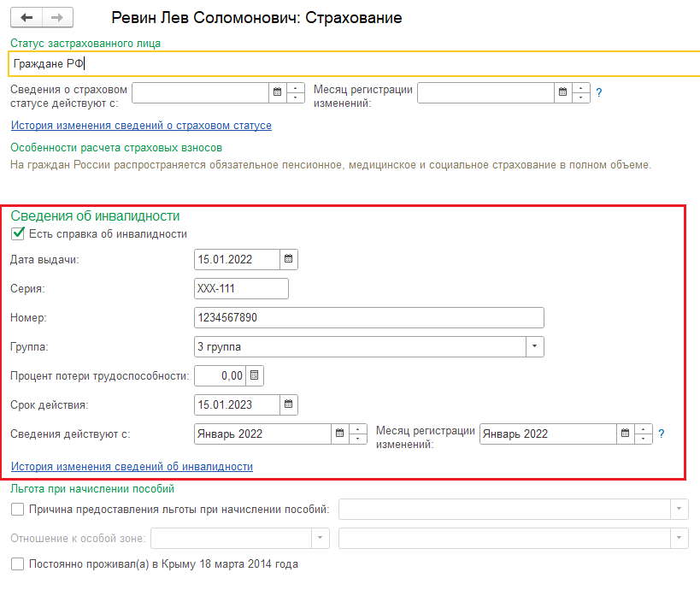
Task: Open calendar for Дата выдачи field
Action: tap(288, 259)
